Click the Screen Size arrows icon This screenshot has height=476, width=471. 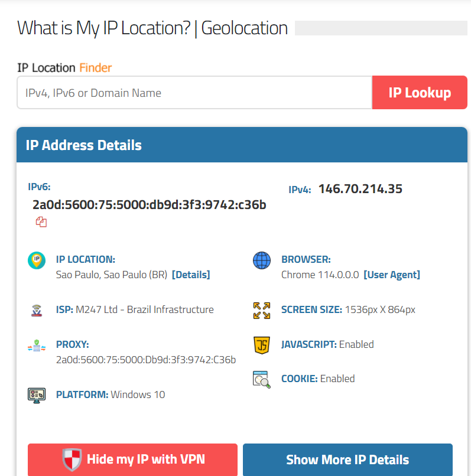261,310
